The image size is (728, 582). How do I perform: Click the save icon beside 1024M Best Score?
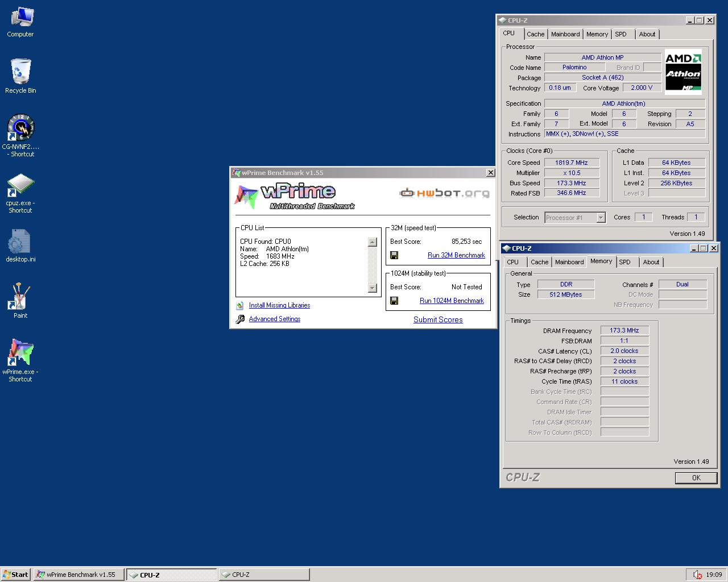(x=394, y=301)
